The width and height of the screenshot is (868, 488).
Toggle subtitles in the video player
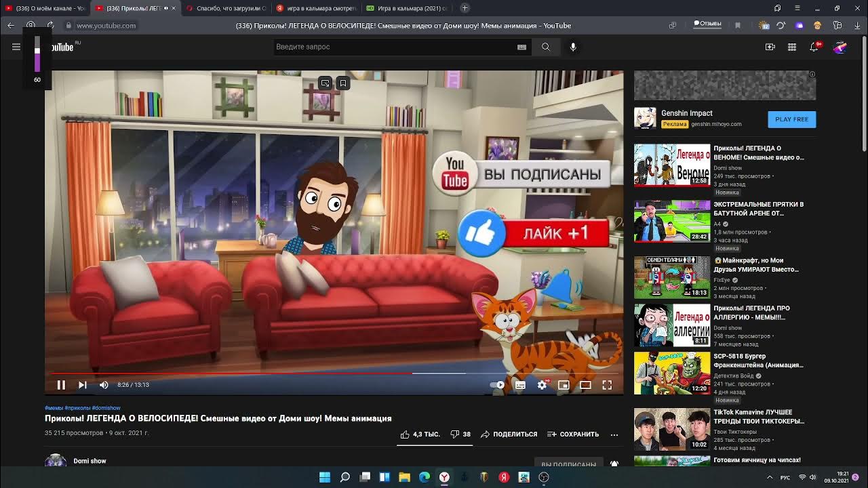click(520, 385)
